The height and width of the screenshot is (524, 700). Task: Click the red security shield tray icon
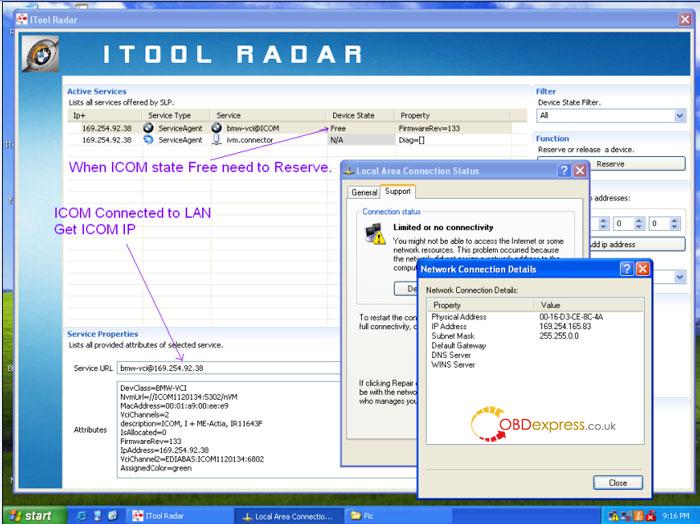pyautogui.click(x=650, y=516)
